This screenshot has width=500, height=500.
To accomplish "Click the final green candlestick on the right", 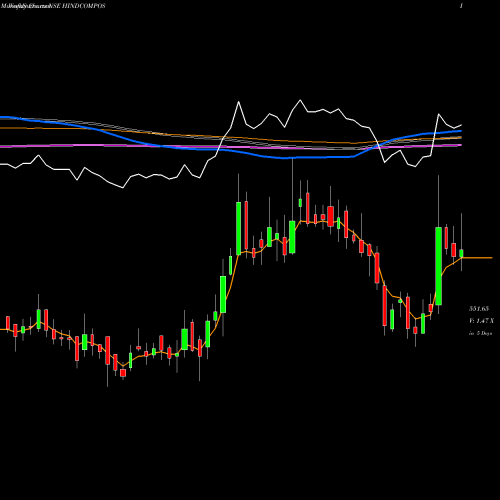I will [461, 253].
